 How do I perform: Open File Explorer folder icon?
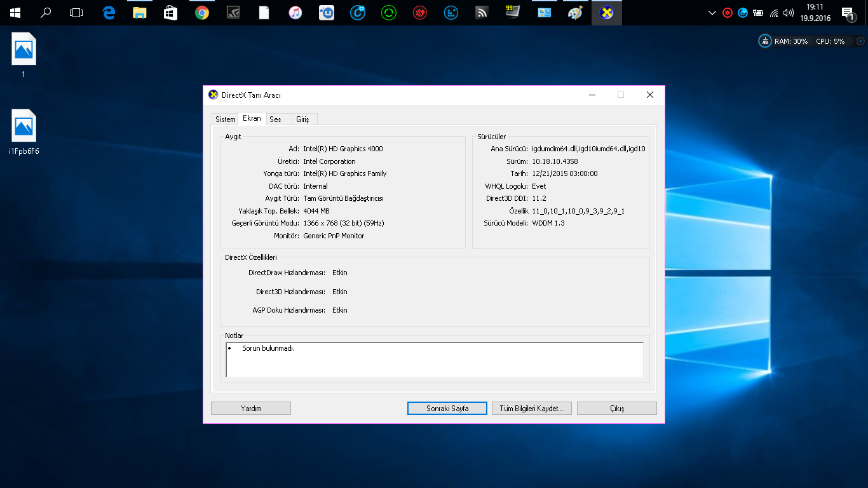140,13
